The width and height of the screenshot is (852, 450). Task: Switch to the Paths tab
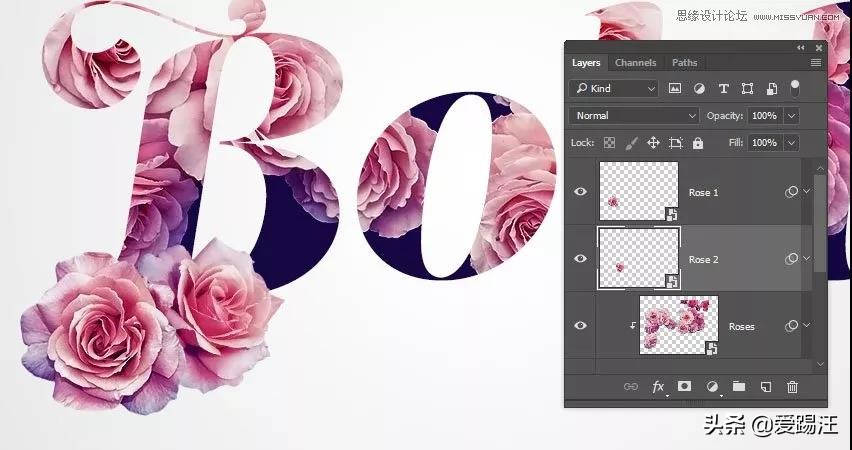pyautogui.click(x=684, y=62)
